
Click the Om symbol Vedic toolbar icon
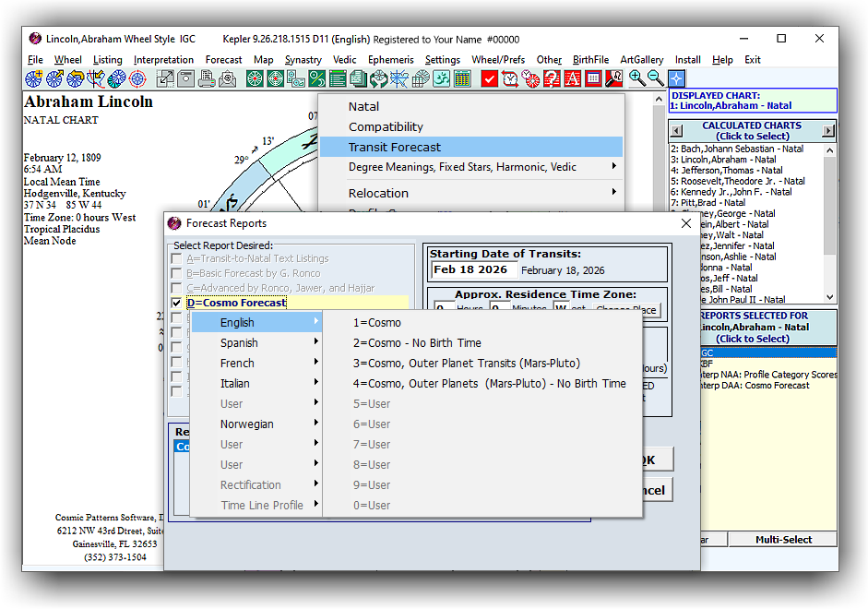(441, 78)
